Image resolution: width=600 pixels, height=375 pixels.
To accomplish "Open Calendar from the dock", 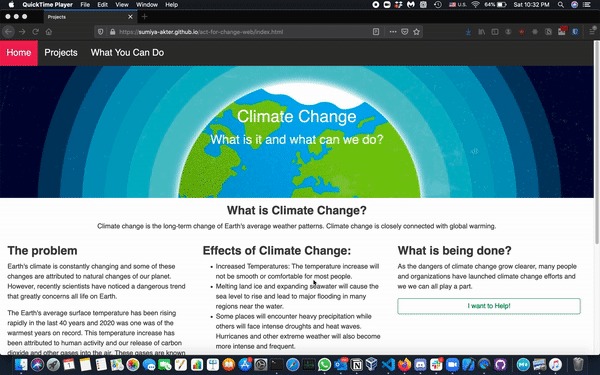I will (x=69, y=364).
